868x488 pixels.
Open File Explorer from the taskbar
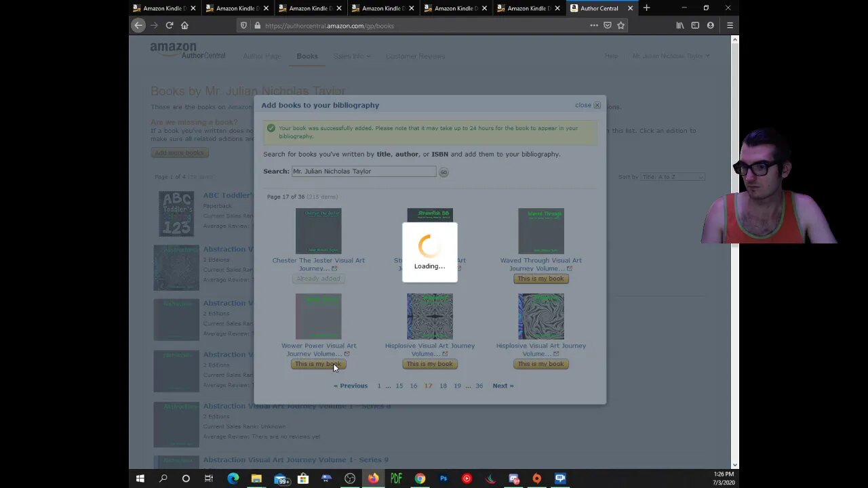pos(256,479)
